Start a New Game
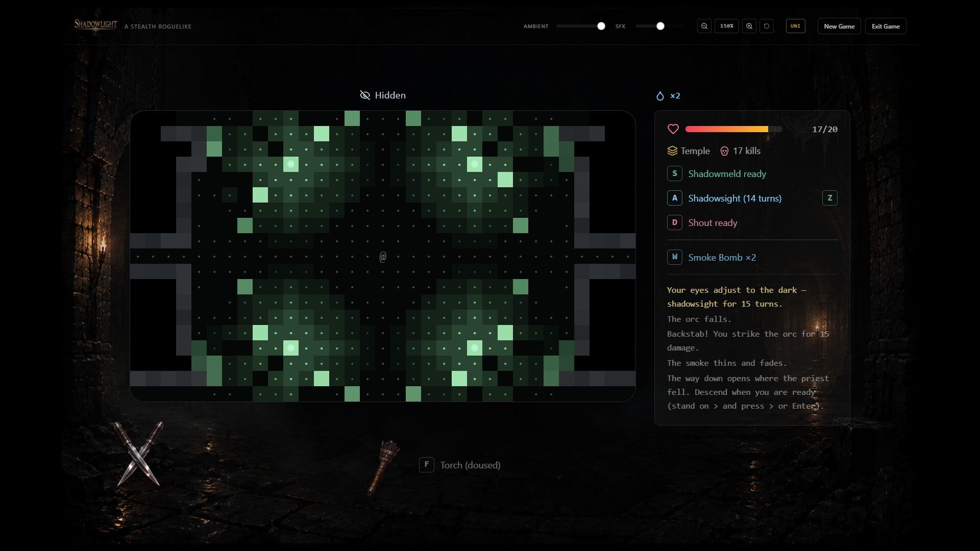 click(839, 26)
